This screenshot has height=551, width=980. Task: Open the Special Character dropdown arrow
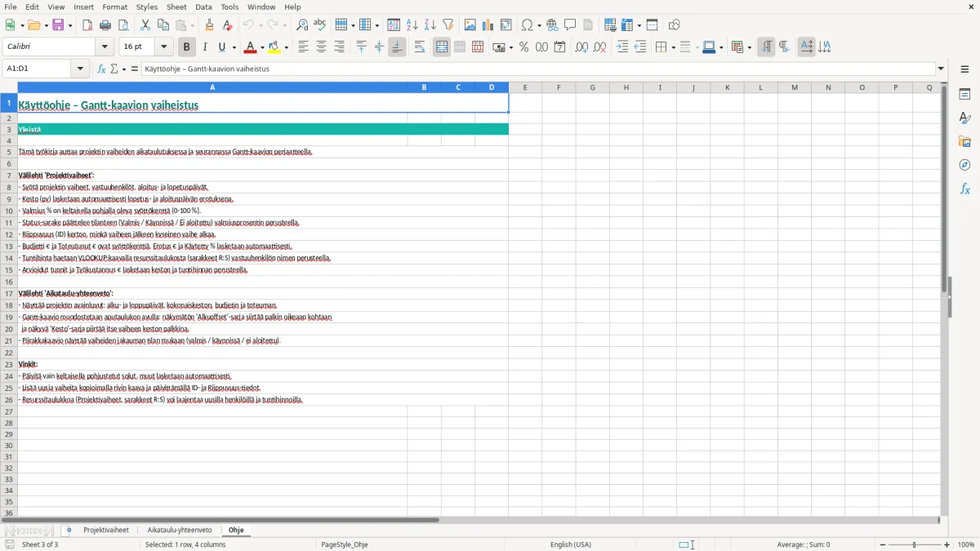(539, 25)
